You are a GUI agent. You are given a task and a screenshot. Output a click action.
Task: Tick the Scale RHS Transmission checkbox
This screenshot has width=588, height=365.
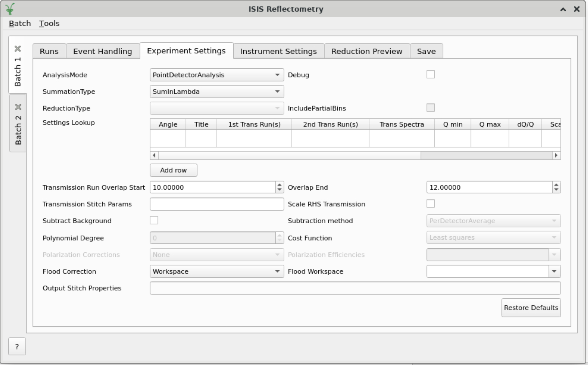(430, 204)
